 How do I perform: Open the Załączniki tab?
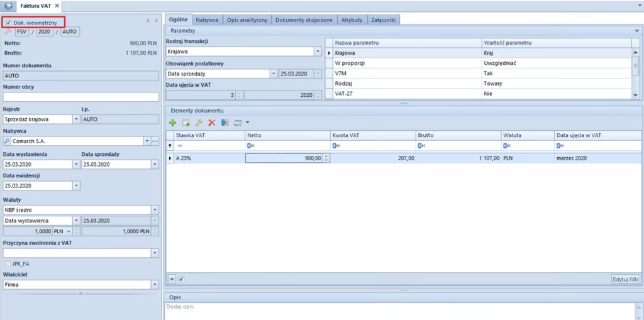[x=383, y=19]
